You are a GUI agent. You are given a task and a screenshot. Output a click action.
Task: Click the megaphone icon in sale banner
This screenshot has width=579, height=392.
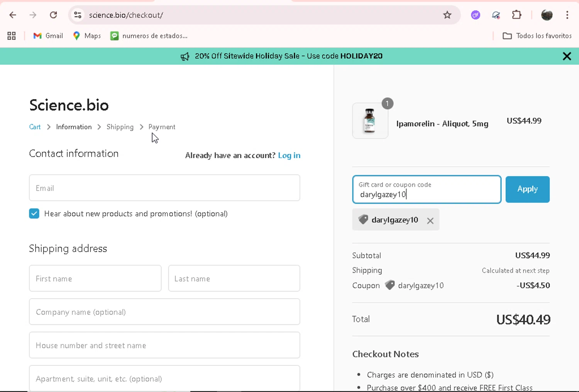(x=185, y=56)
